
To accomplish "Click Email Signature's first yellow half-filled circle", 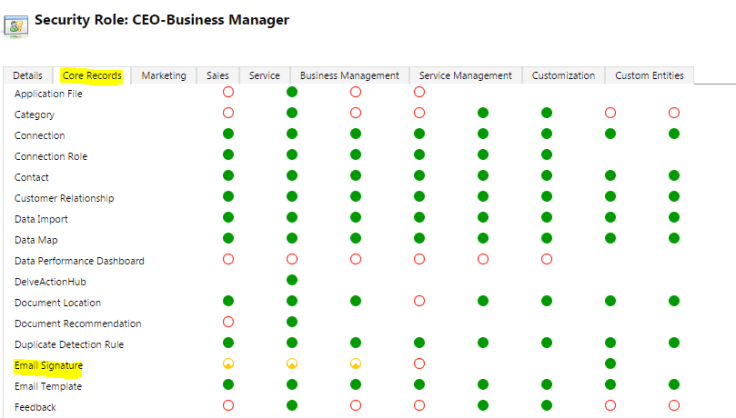I will pos(228,364).
